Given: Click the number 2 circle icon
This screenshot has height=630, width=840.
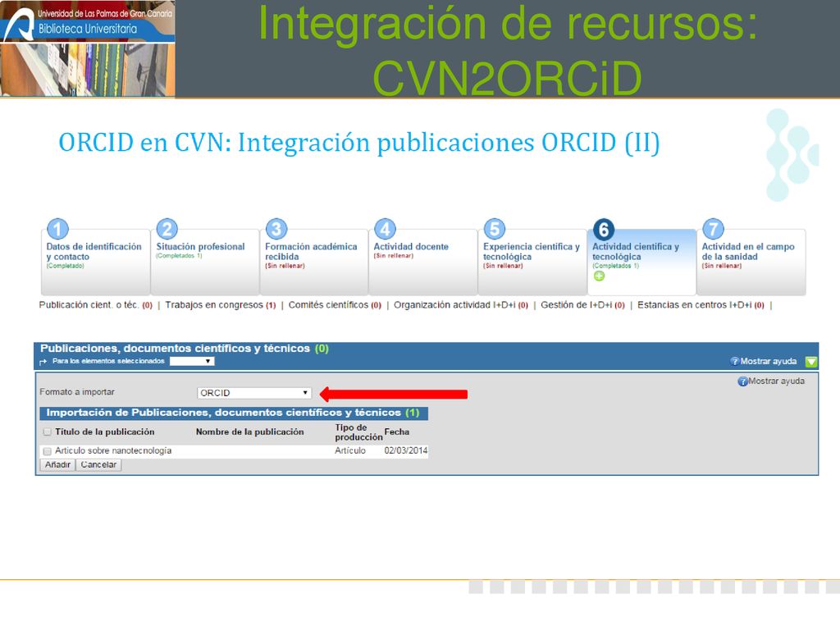Looking at the screenshot, I should click(167, 230).
